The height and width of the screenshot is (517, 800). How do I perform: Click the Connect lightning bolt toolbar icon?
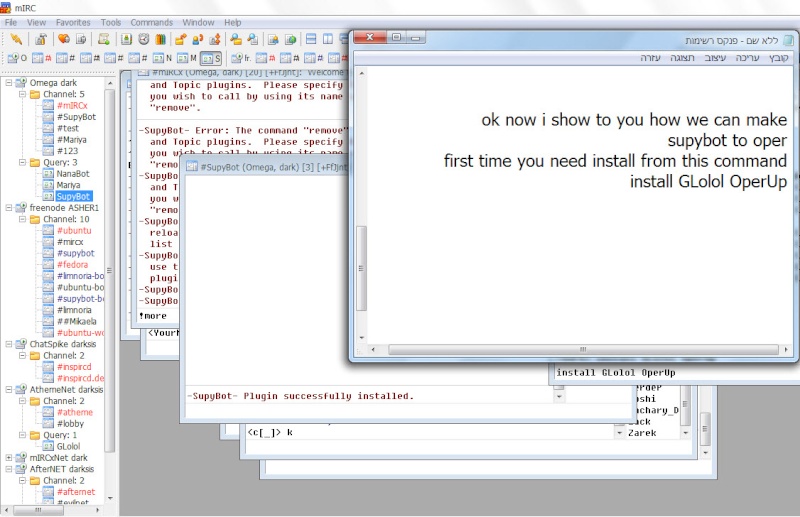click(16, 39)
